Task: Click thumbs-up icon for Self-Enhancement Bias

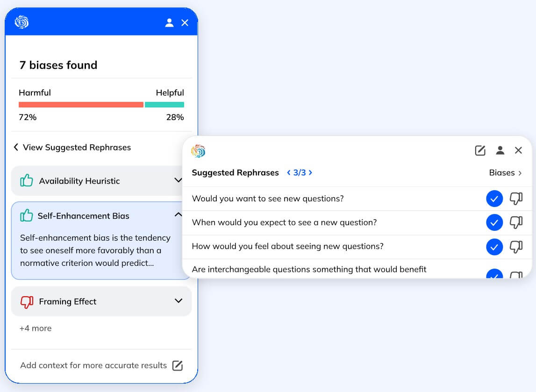Action: (26, 216)
